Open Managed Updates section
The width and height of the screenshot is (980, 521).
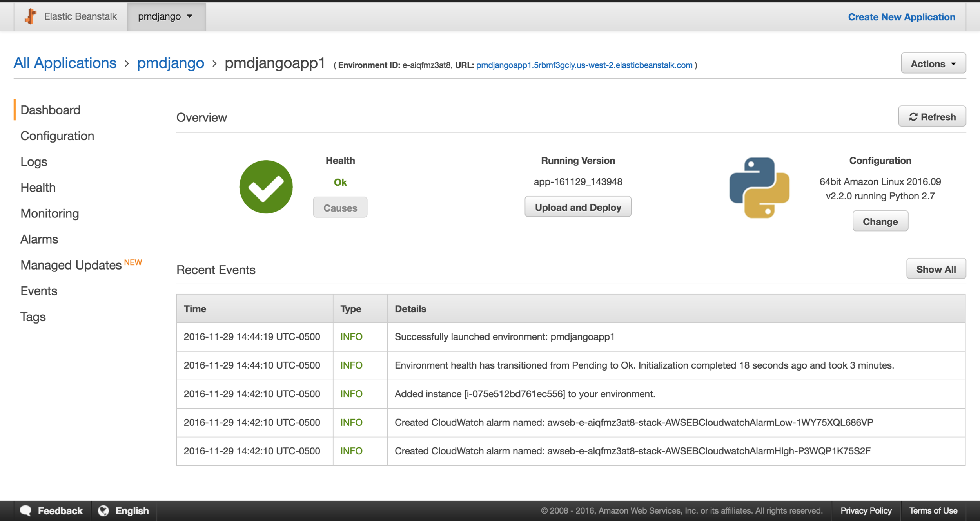pyautogui.click(x=71, y=265)
